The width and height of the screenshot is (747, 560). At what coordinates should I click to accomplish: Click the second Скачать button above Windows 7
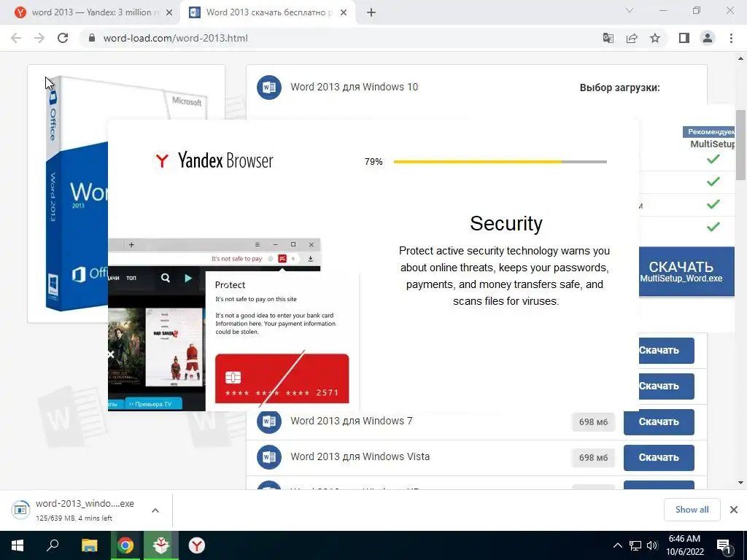tap(666, 386)
